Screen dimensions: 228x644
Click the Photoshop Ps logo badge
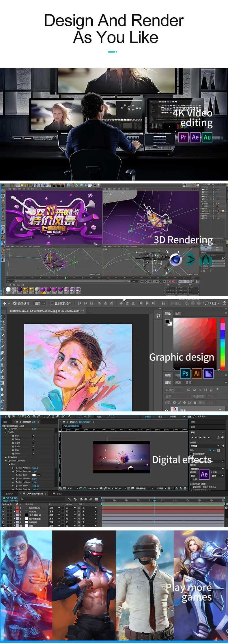(x=185, y=374)
